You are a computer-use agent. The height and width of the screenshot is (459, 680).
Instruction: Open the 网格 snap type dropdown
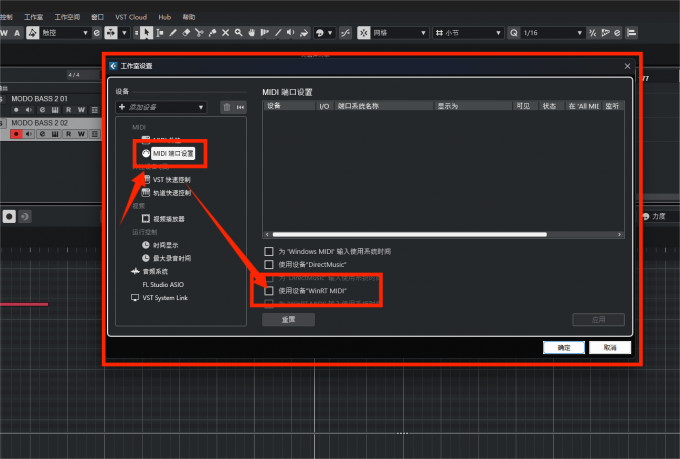coord(399,33)
